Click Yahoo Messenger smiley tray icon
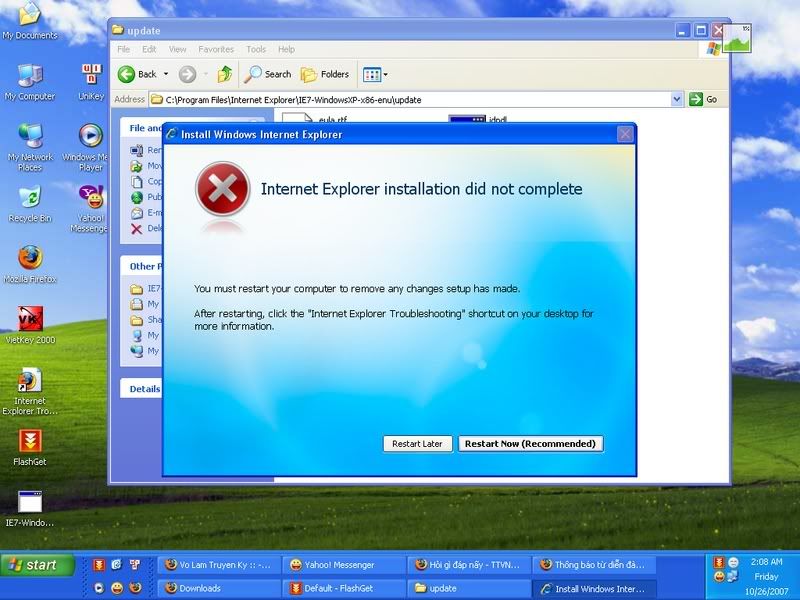Viewport: 800px width, 600px height. click(719, 577)
